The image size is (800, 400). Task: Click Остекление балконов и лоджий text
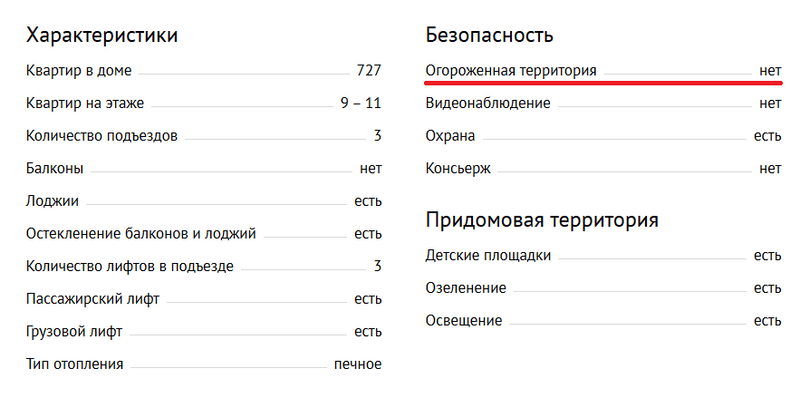tap(141, 234)
